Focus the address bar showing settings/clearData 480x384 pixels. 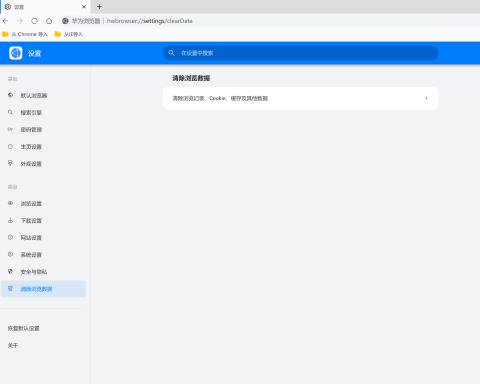[x=267, y=21]
